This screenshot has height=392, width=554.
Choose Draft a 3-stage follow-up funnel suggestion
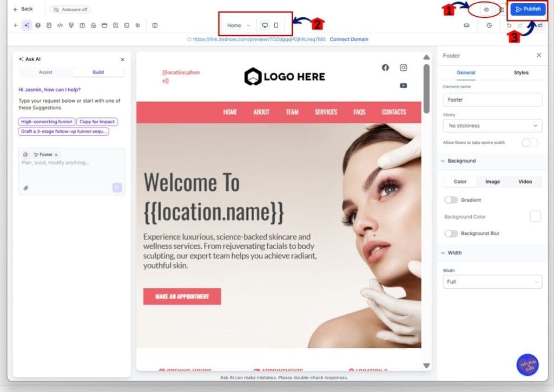click(63, 131)
